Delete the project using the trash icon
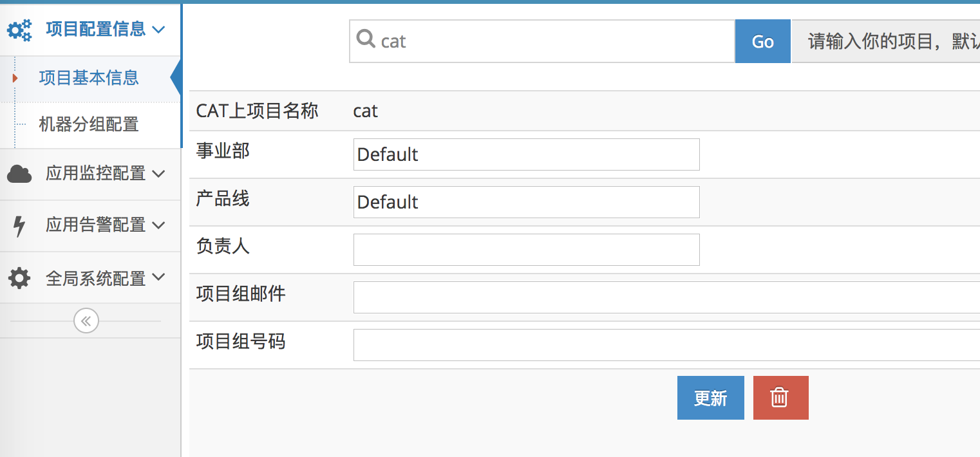Screen dimensions: 980x457 (780, 397)
